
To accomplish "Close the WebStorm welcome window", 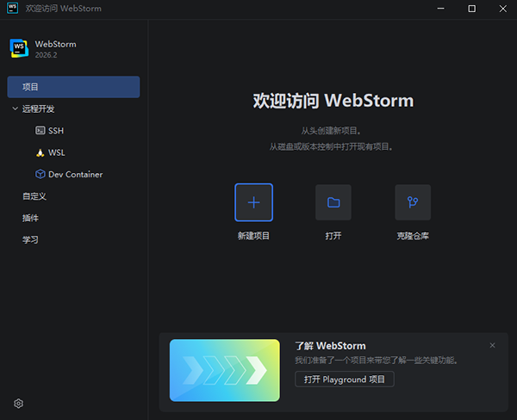I will [503, 9].
